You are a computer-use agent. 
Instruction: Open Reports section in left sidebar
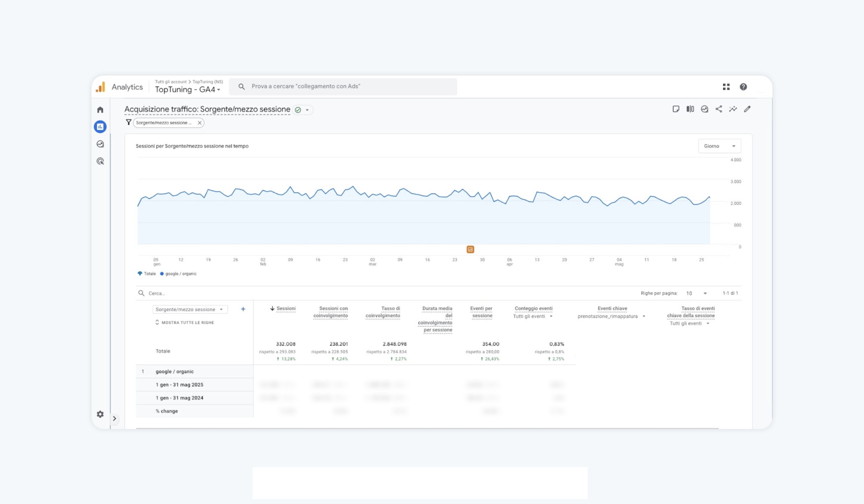(x=100, y=127)
